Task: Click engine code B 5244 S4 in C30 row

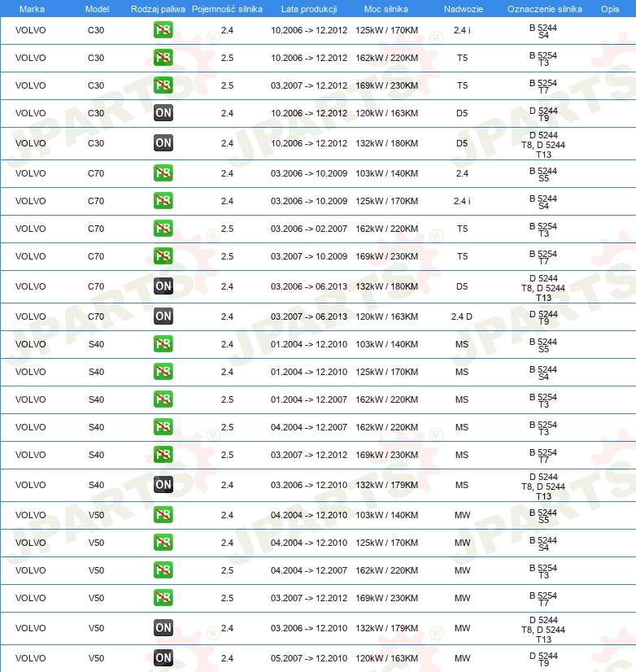Action: (543, 31)
